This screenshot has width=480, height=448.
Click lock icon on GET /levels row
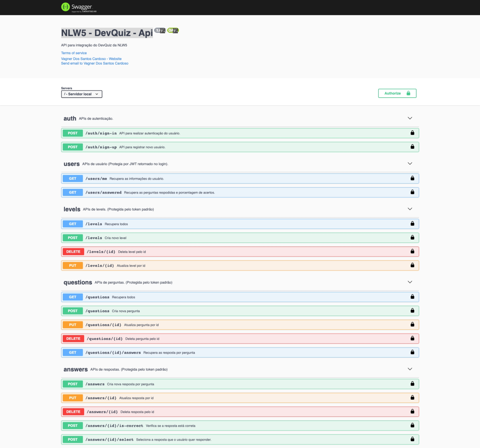coord(412,224)
